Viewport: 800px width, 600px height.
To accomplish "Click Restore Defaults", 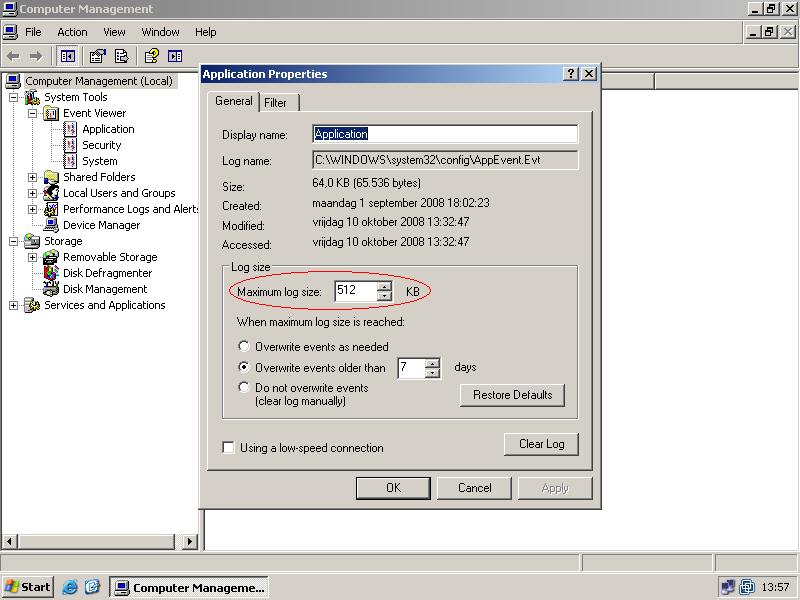I will (x=514, y=395).
